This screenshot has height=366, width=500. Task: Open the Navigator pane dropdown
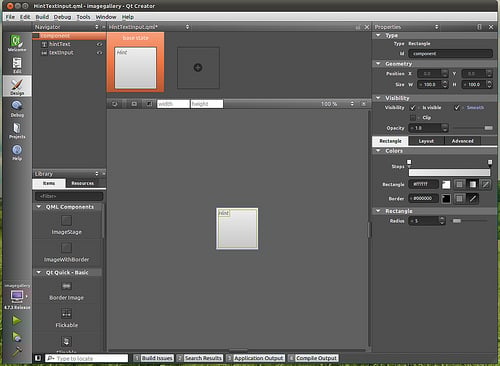coord(97,27)
